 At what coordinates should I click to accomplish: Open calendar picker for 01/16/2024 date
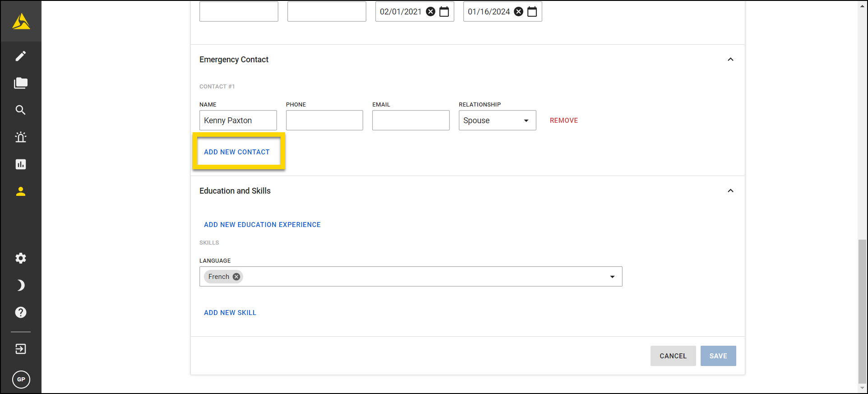tap(532, 12)
